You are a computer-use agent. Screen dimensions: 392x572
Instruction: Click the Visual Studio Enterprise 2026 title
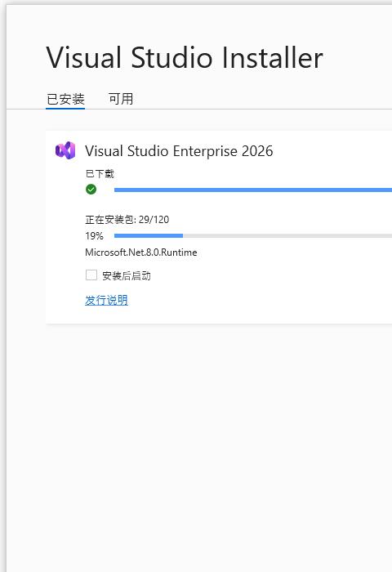point(179,151)
